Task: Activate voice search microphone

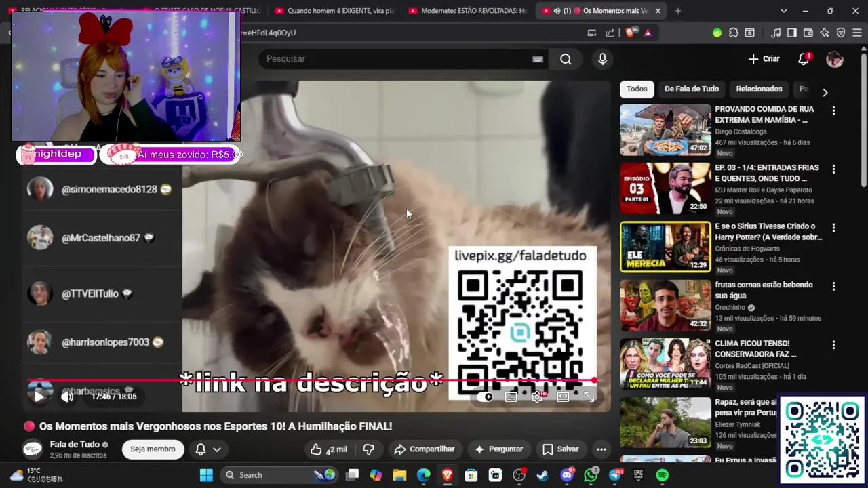Action: [x=602, y=59]
